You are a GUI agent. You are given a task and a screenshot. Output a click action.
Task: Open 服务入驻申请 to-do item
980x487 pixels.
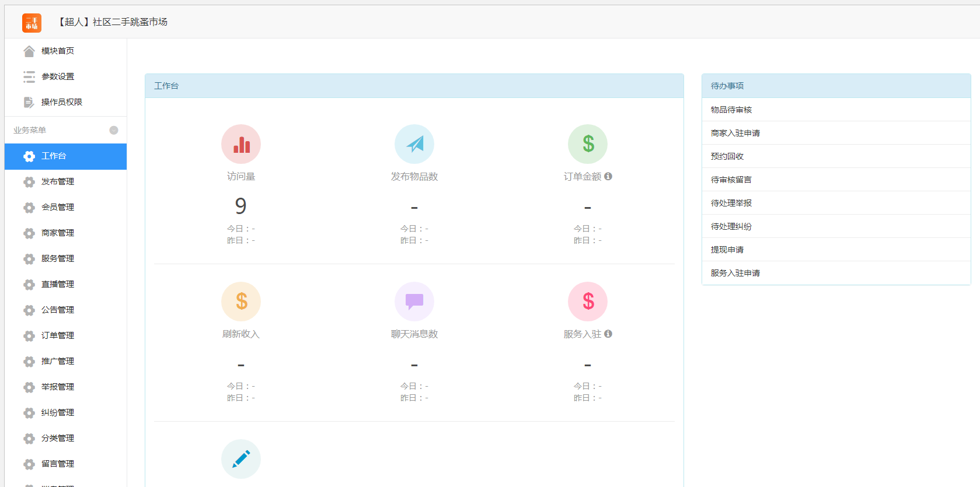click(x=836, y=273)
